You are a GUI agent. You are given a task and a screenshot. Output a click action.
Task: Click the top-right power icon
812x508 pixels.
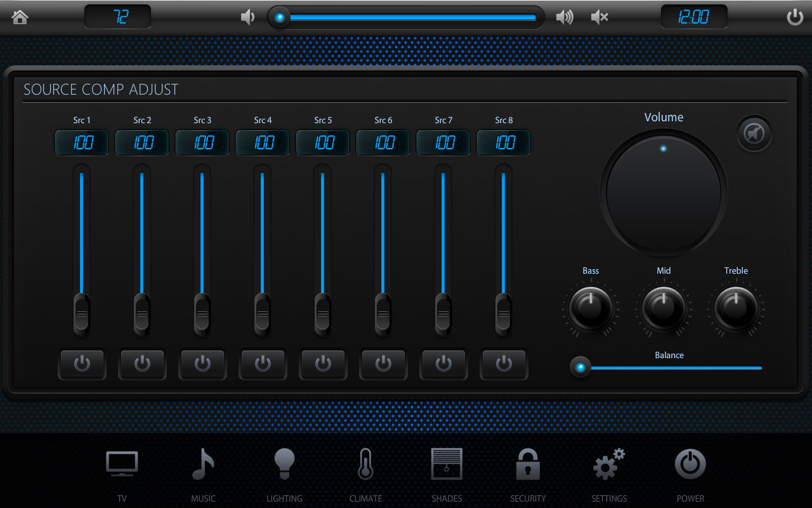click(x=795, y=17)
